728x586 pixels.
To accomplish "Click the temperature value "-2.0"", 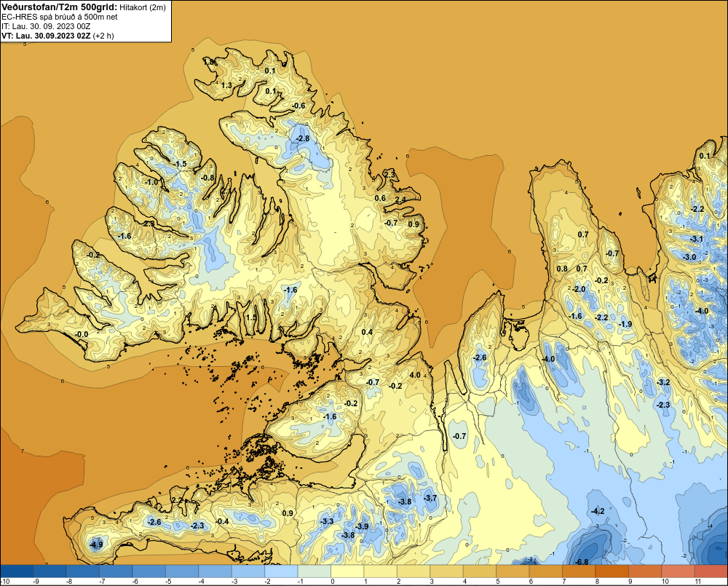I will point(579,289).
